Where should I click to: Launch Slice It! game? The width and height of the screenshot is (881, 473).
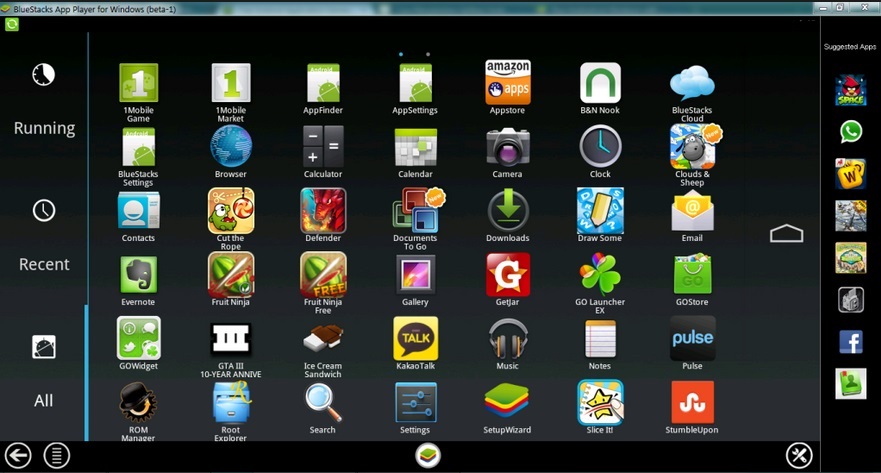(600, 402)
